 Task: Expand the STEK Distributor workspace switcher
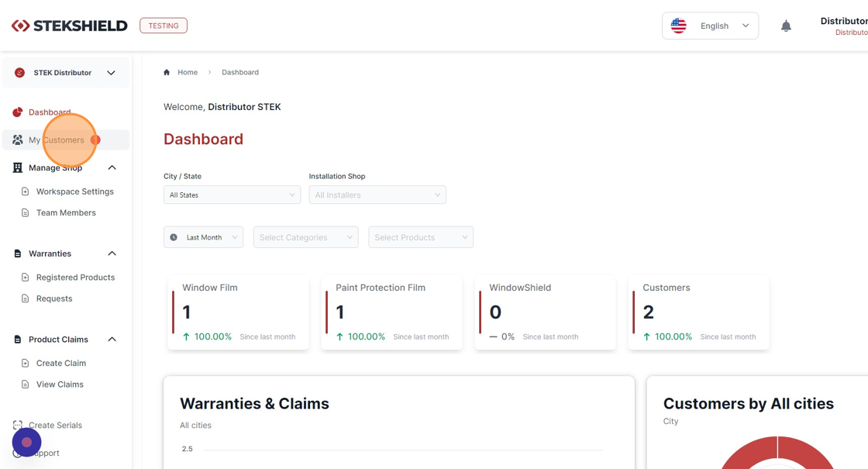[x=66, y=73]
